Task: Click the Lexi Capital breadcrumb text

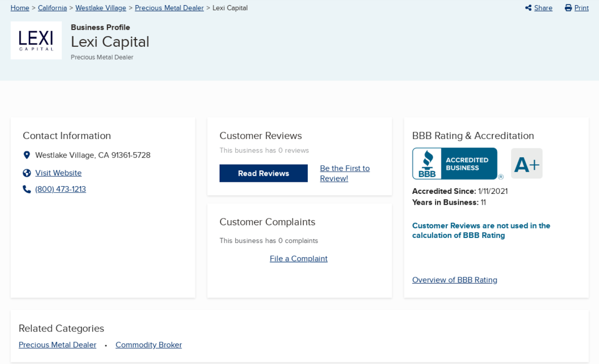Action: coord(230,8)
